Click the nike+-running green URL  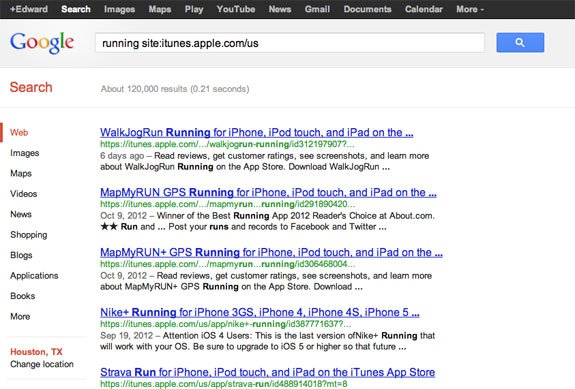[226, 324]
